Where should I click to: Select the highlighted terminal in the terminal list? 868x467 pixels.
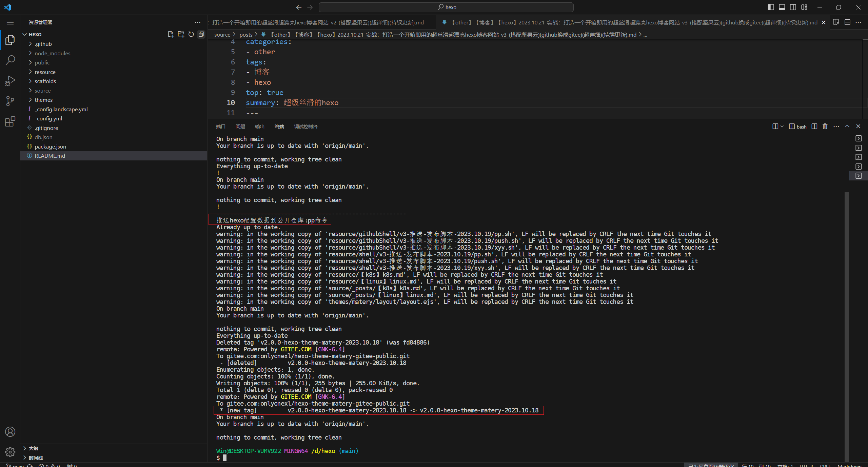(859, 176)
